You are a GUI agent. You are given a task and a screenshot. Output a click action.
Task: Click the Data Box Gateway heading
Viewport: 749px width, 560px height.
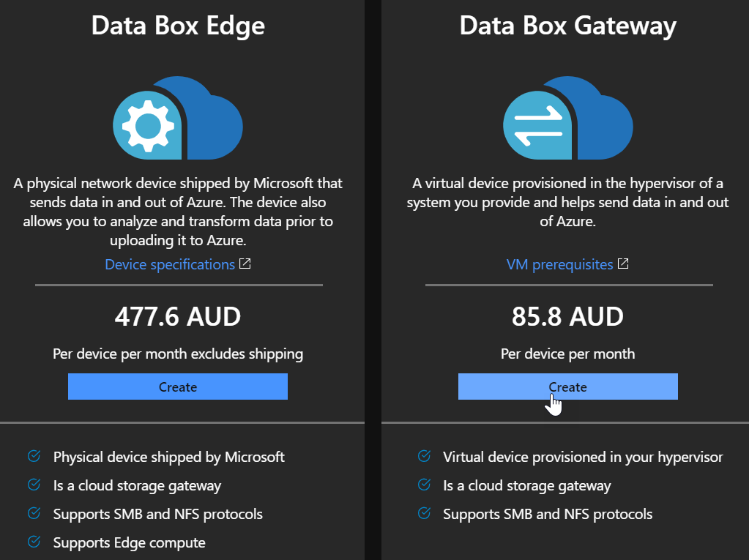tap(567, 26)
